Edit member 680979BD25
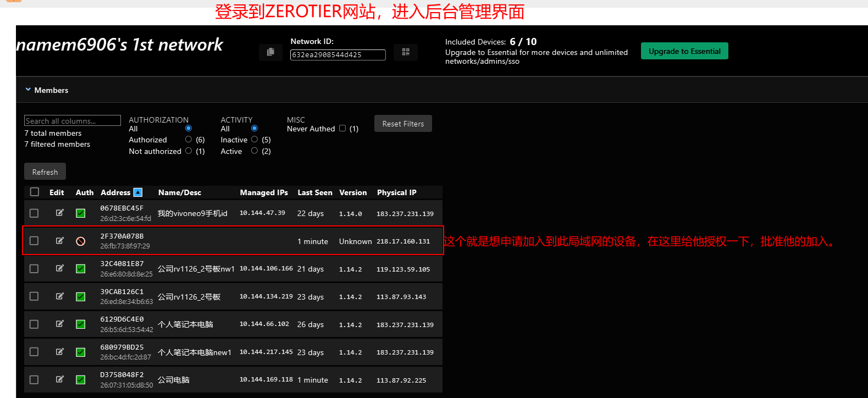This screenshot has width=868, height=398. pos(60,352)
